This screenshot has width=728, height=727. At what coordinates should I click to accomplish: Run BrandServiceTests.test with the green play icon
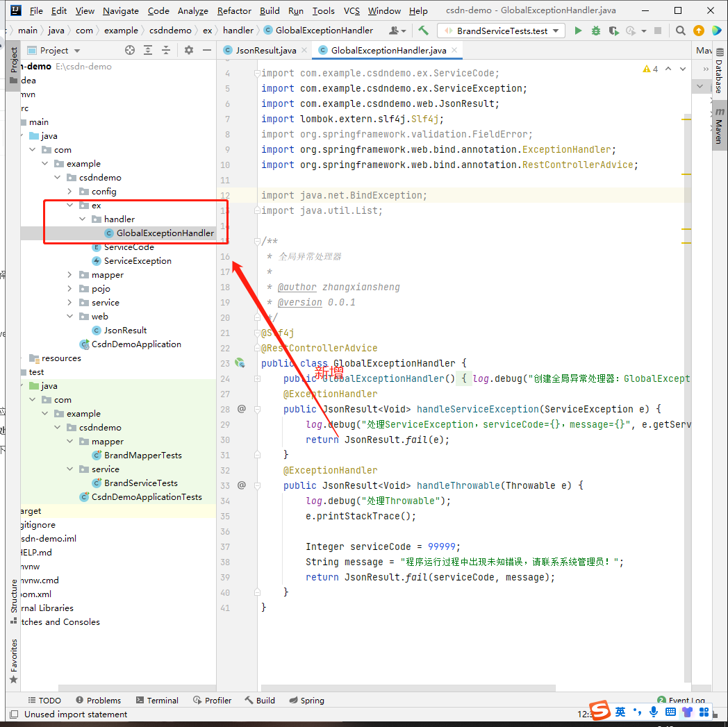(578, 31)
